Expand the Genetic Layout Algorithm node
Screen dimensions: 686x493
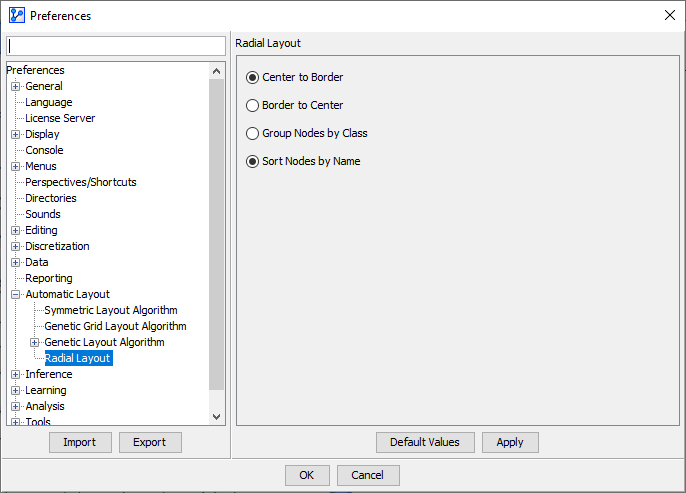[35, 342]
